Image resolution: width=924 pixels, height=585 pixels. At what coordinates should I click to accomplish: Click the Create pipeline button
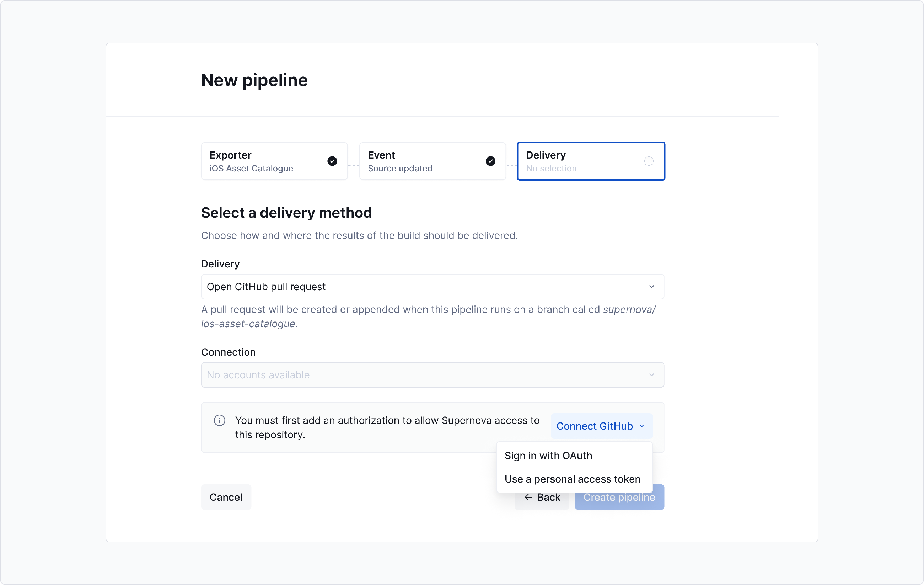coord(619,497)
